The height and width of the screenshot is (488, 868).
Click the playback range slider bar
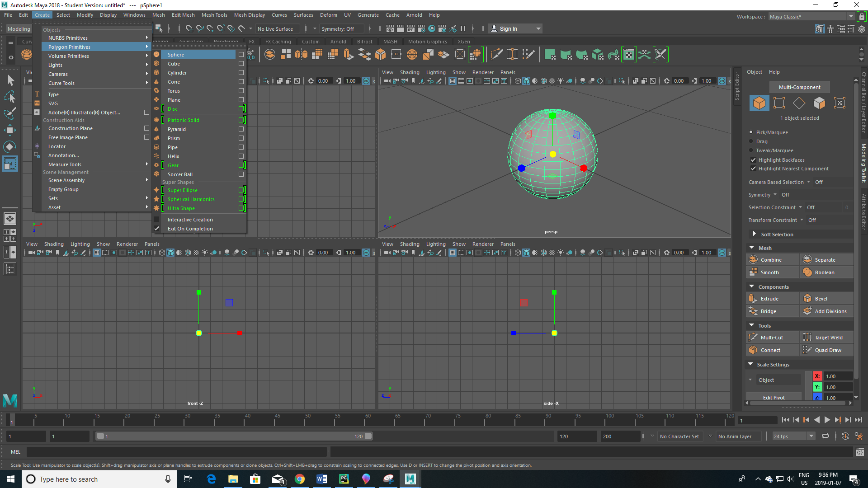pos(234,436)
